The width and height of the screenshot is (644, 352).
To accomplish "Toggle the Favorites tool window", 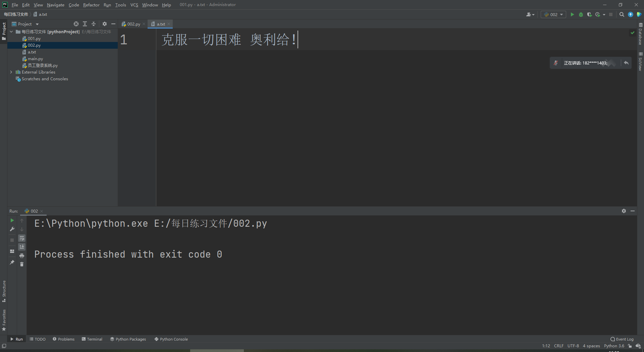I will coord(4,320).
